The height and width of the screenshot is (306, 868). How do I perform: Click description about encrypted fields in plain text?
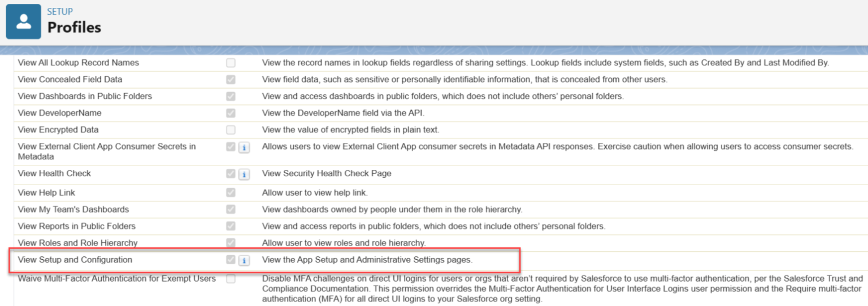point(350,130)
